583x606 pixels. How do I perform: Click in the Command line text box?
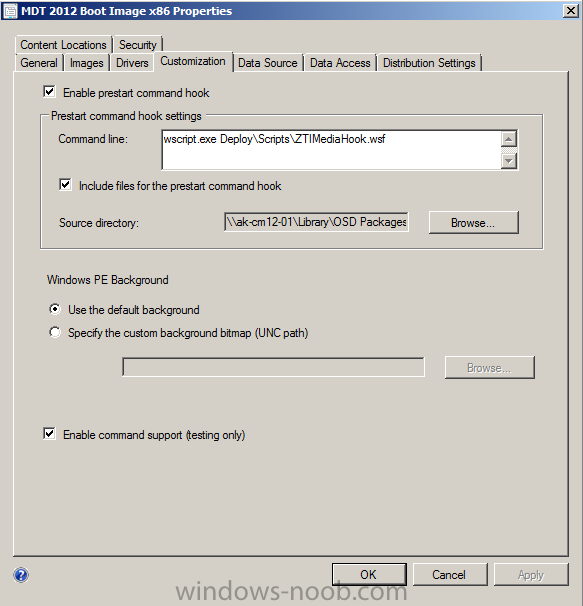point(332,150)
